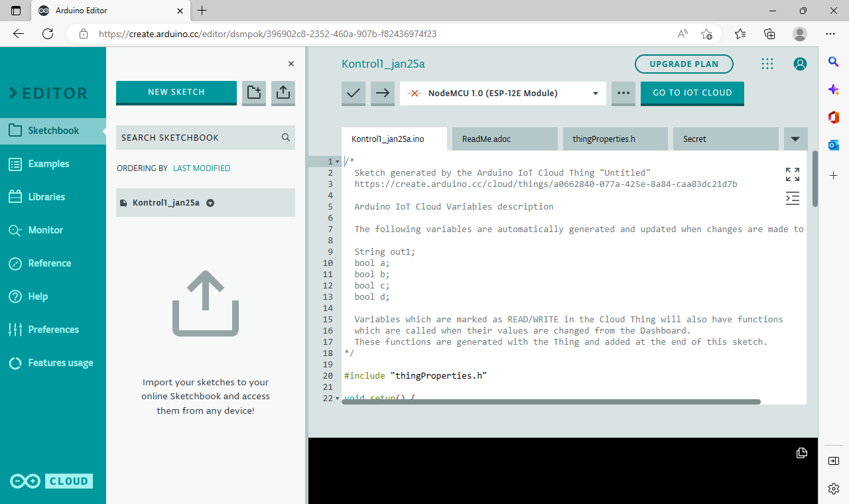Click the browser Back button
Viewport: 849px width, 504px height.
click(19, 34)
